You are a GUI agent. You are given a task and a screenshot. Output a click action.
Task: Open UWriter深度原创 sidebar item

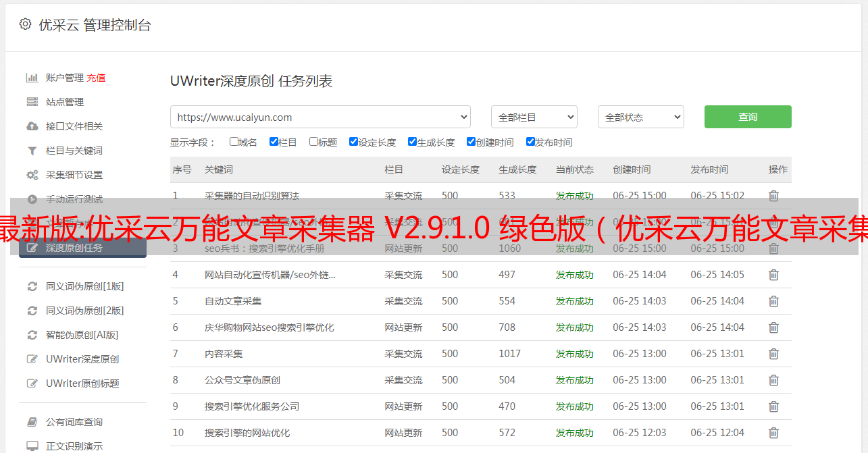click(82, 359)
